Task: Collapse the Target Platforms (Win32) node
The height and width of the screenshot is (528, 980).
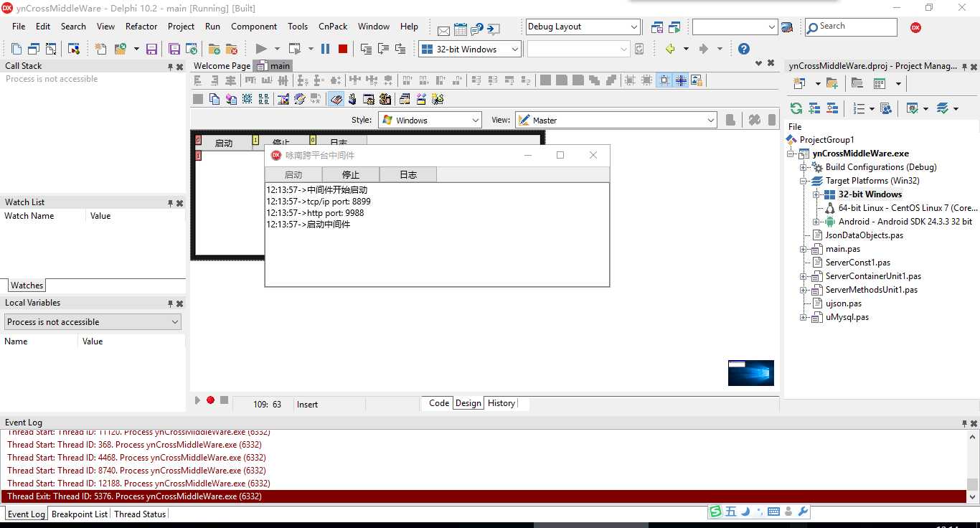Action: tap(804, 181)
